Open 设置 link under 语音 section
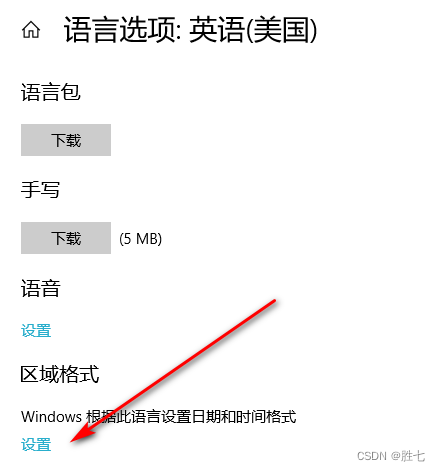The height and width of the screenshot is (471, 440). [x=36, y=331]
